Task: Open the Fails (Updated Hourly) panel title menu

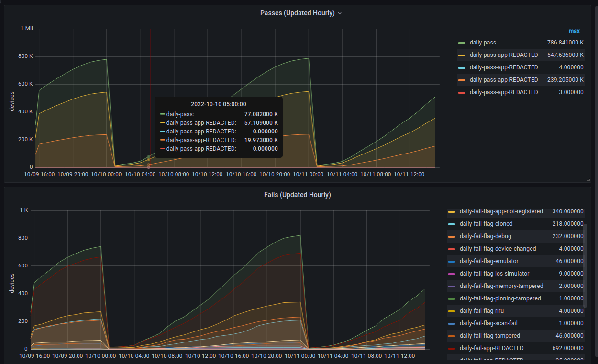Action: click(297, 195)
